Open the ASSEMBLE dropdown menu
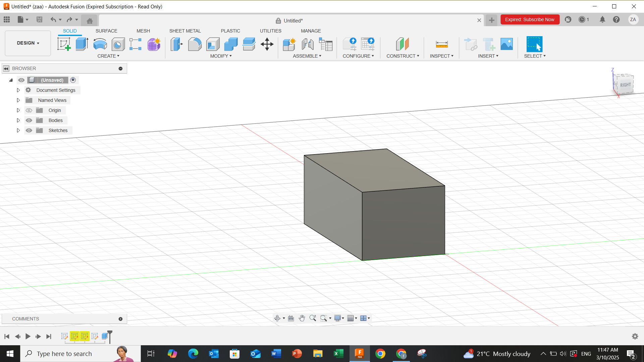This screenshot has height=362, width=644. click(x=307, y=56)
